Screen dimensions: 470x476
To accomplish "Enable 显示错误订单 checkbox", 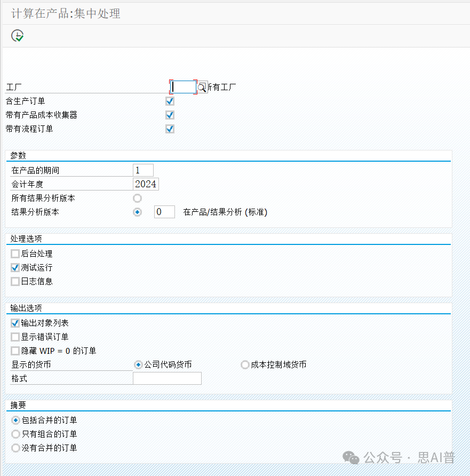I will click(x=15, y=337).
